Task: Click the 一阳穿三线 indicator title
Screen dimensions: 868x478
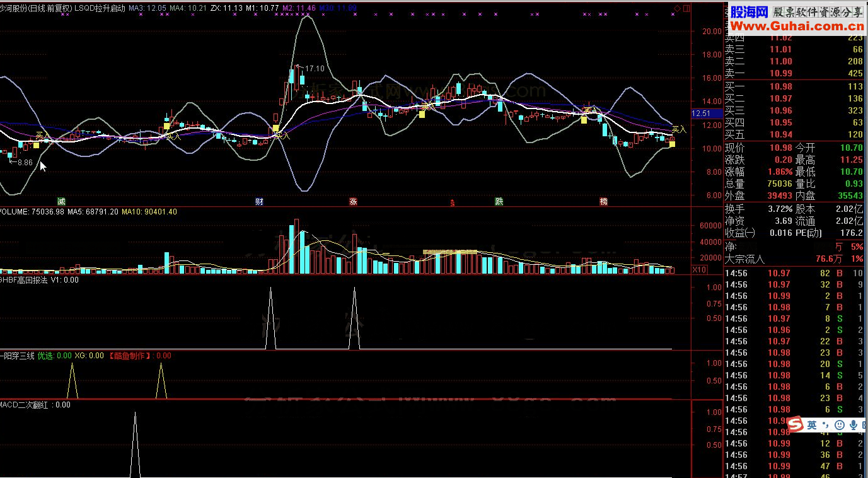Action: 17,356
